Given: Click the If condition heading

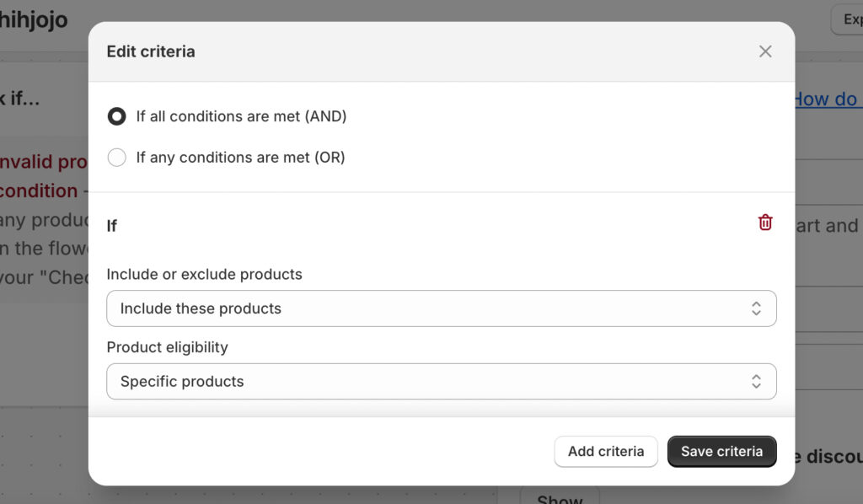Looking at the screenshot, I should click(x=112, y=226).
